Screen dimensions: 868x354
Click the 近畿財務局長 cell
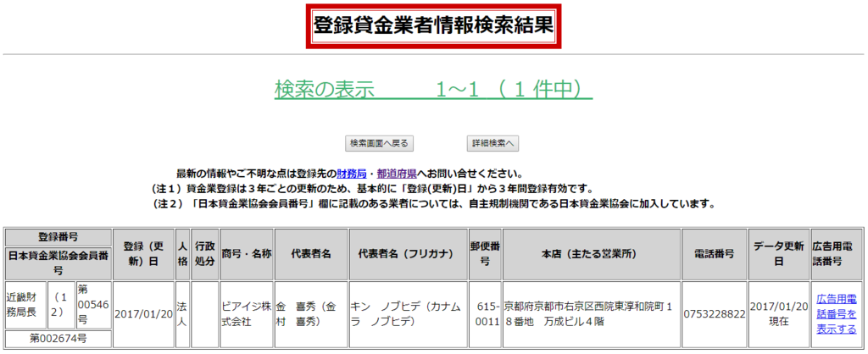[26, 306]
